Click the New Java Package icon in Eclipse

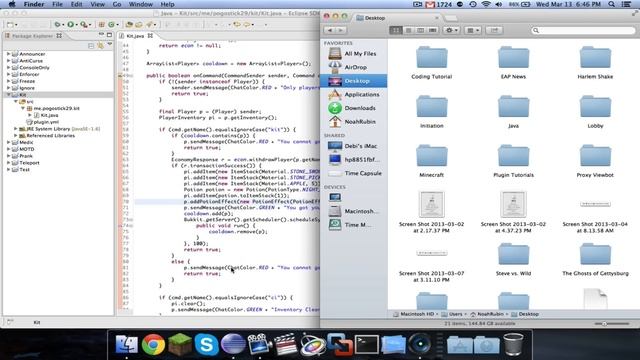pyautogui.click(x=102, y=24)
